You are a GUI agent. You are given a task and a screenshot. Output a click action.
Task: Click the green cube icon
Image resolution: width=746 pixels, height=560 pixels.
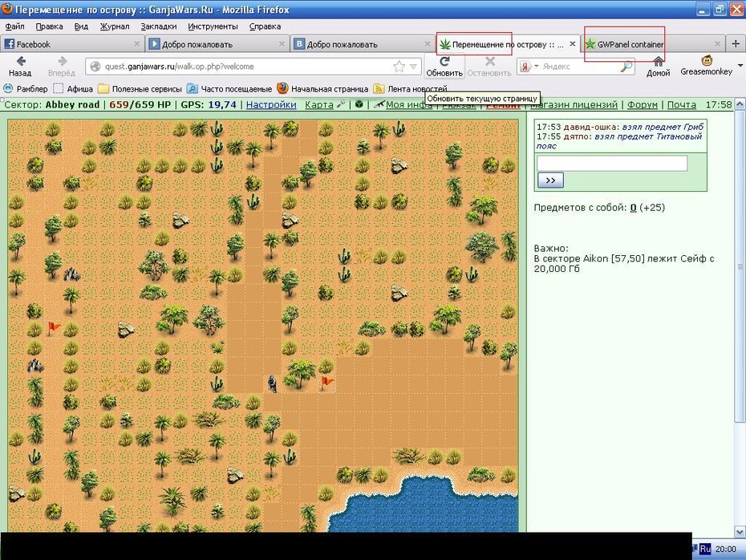coord(359,104)
